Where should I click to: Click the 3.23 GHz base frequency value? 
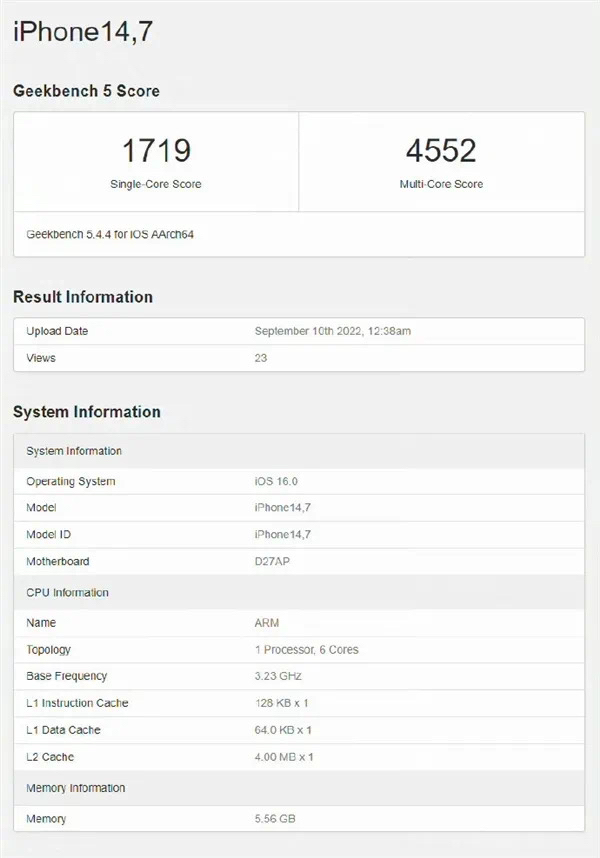pos(280,676)
